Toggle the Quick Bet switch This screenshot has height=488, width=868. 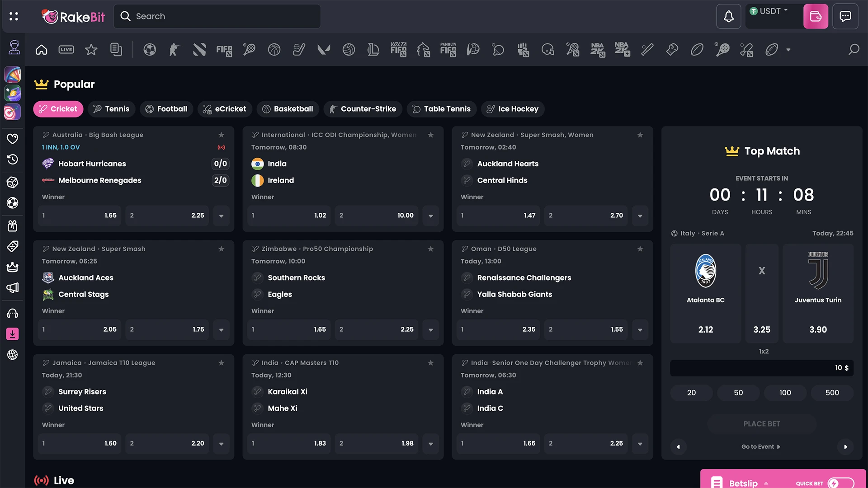point(841,483)
